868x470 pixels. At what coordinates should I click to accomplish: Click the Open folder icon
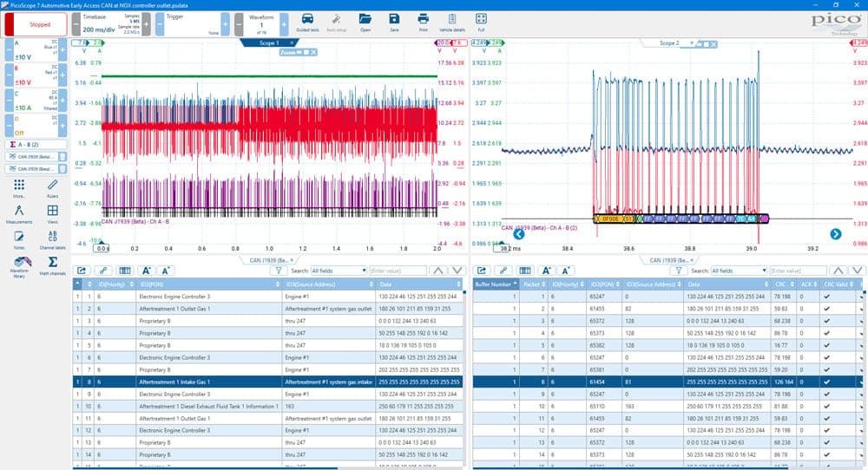pos(365,23)
